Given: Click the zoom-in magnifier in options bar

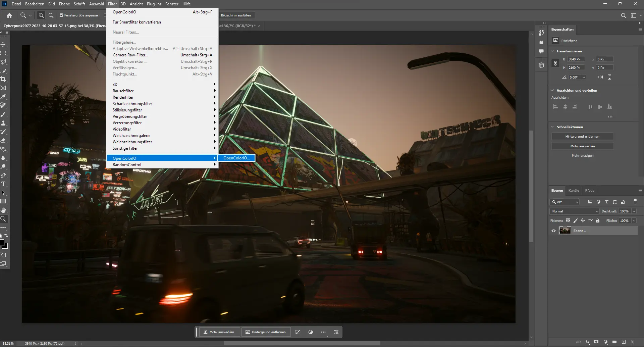Looking at the screenshot, I should (x=41, y=15).
